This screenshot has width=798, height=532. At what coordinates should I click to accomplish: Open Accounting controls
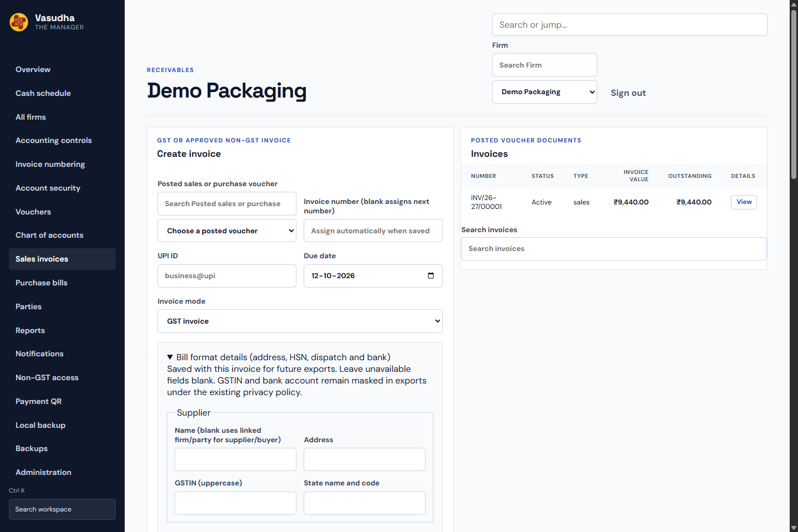pyautogui.click(x=62, y=140)
